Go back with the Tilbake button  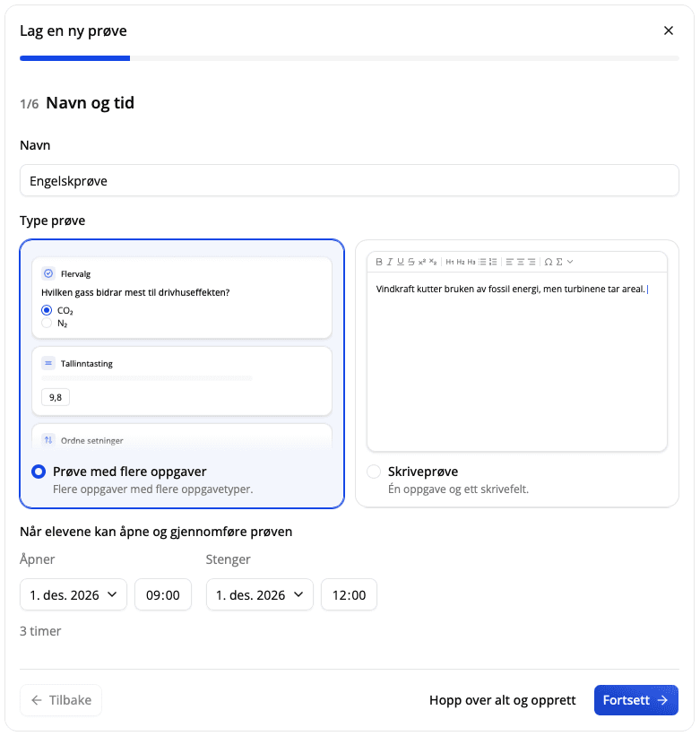coord(61,700)
